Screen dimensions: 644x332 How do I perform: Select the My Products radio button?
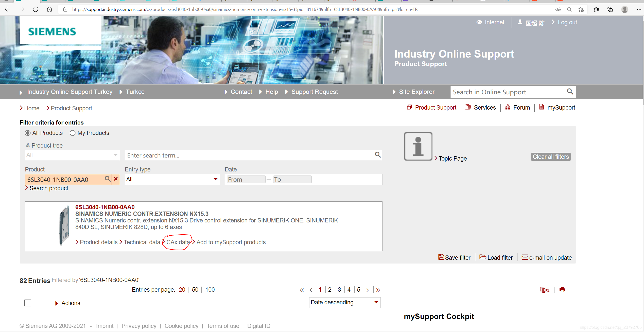pos(73,133)
